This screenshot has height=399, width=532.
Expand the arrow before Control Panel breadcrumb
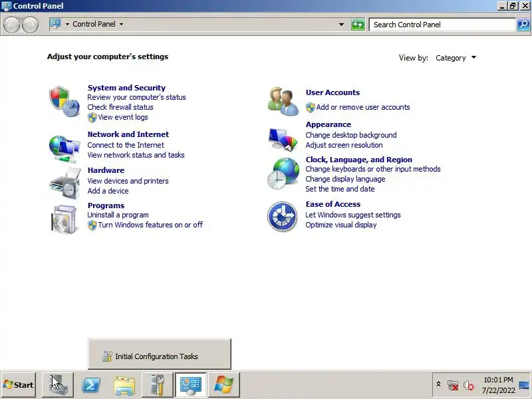[67, 24]
